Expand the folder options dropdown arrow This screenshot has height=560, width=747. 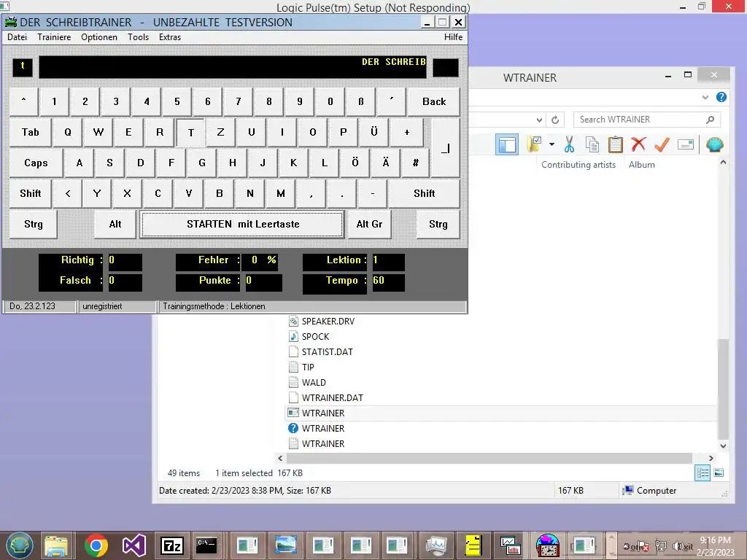551,144
